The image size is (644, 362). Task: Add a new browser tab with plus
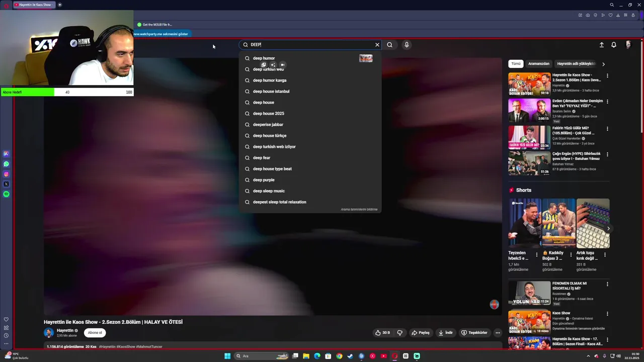pyautogui.click(x=60, y=5)
